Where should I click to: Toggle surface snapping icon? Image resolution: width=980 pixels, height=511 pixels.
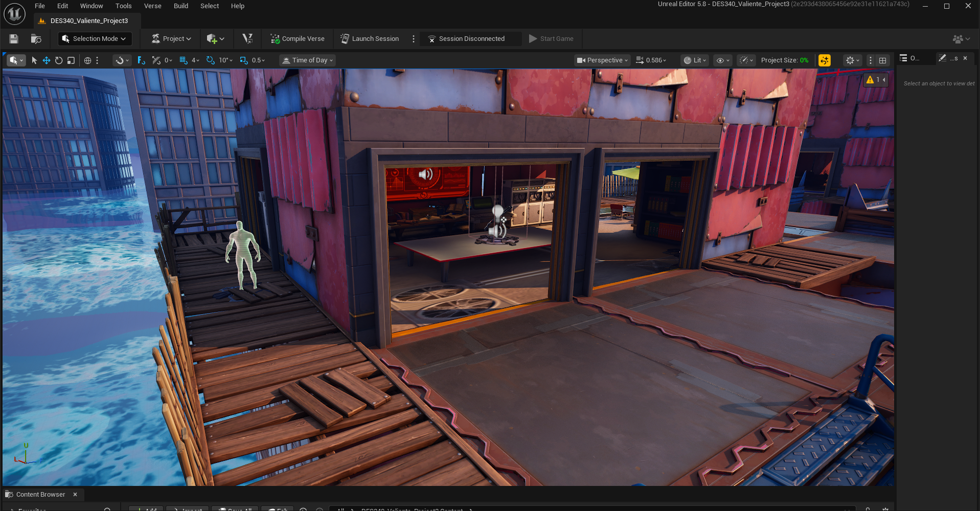(x=141, y=60)
